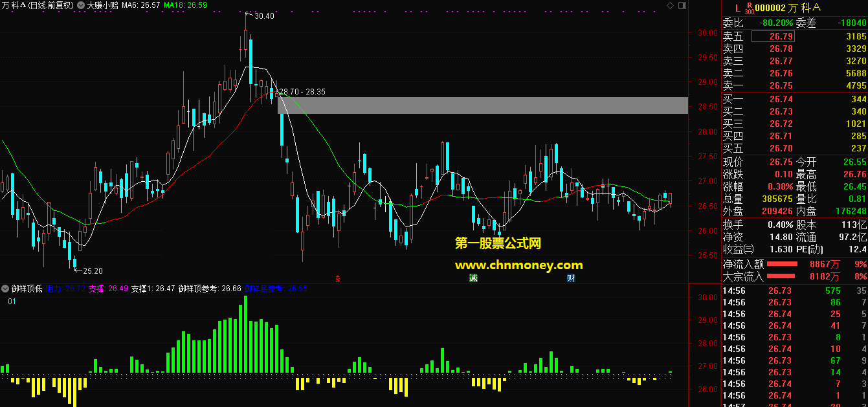Click the tick row with volume 67

click(795, 360)
